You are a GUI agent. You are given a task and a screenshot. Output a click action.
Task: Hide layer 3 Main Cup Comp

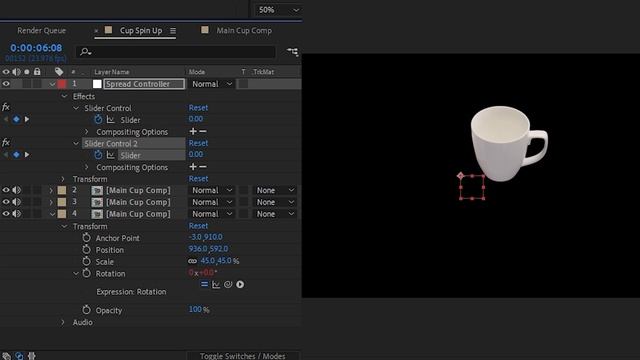6,202
